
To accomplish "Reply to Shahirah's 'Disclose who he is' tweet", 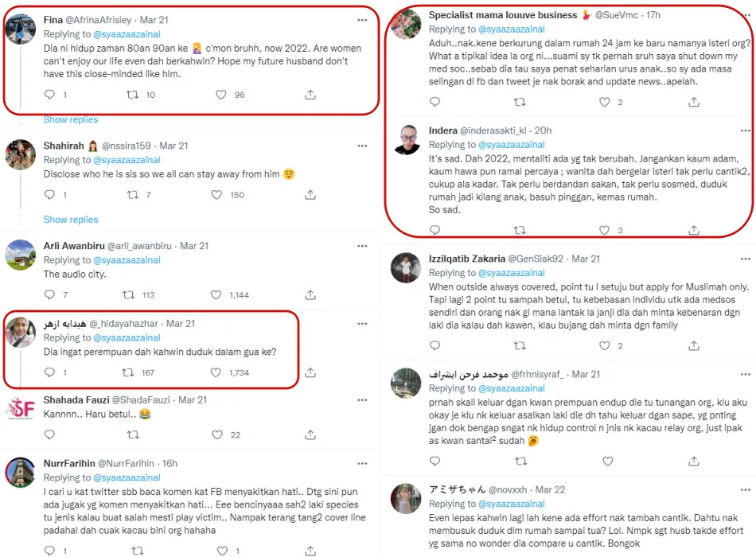I will tap(49, 195).
